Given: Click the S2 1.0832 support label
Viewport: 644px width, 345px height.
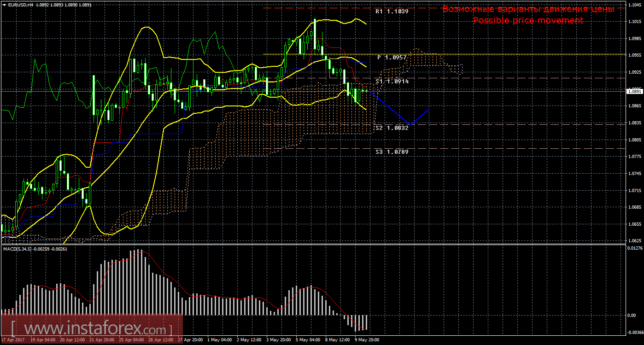Looking at the screenshot, I should (x=392, y=128).
